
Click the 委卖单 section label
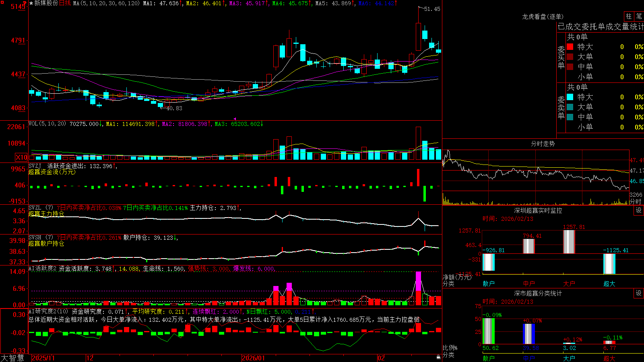click(x=561, y=107)
